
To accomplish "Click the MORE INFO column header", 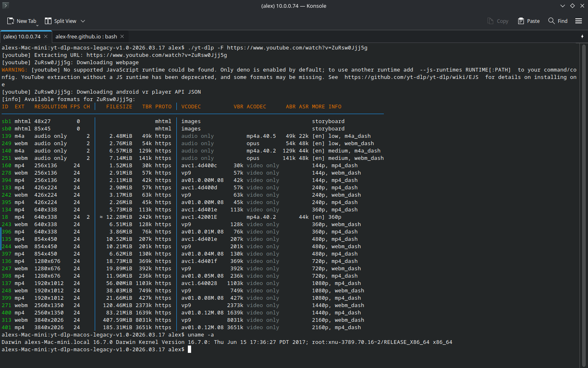I will [x=327, y=107].
